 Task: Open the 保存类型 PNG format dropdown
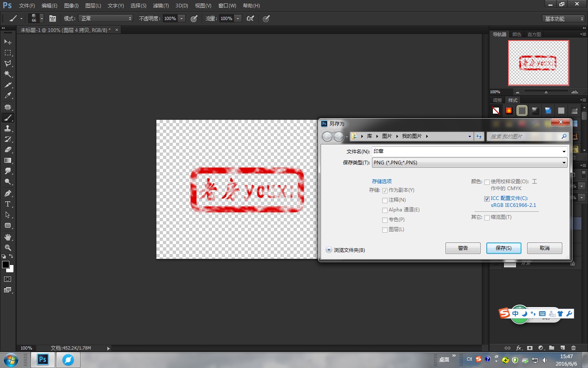565,162
